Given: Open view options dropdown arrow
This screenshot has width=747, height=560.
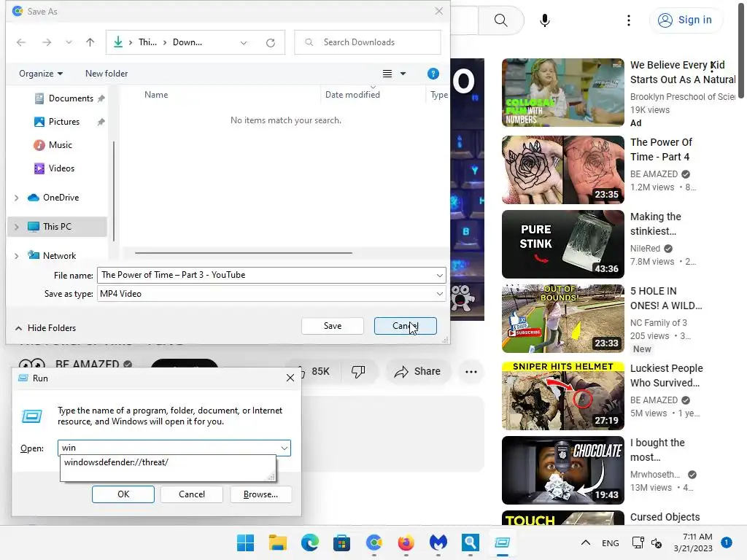Looking at the screenshot, I should click(x=403, y=74).
